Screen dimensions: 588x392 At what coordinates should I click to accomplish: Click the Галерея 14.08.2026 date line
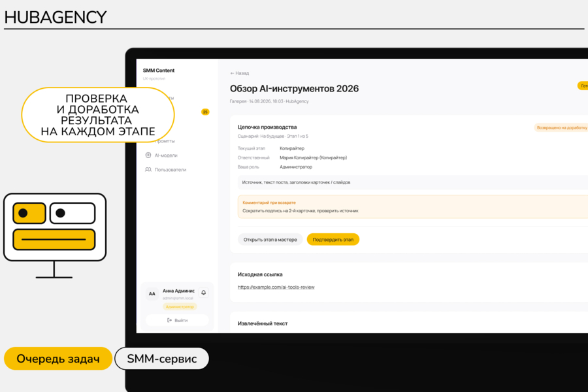click(269, 101)
